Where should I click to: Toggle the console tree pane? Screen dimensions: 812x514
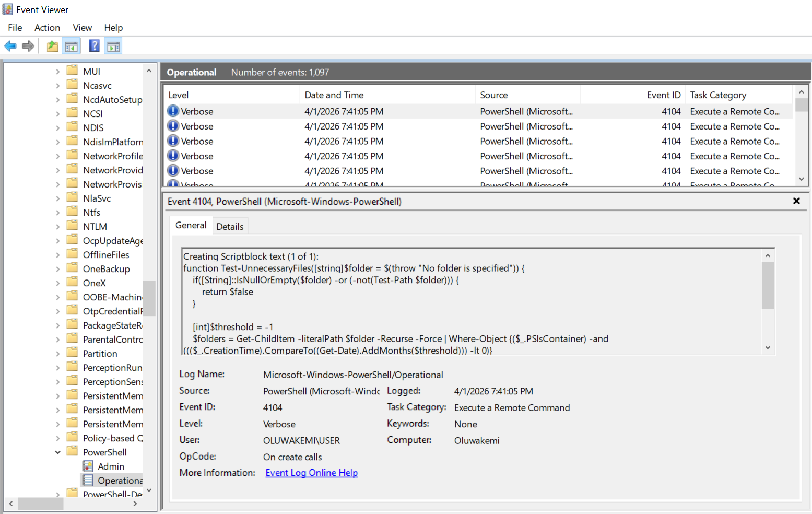72,46
